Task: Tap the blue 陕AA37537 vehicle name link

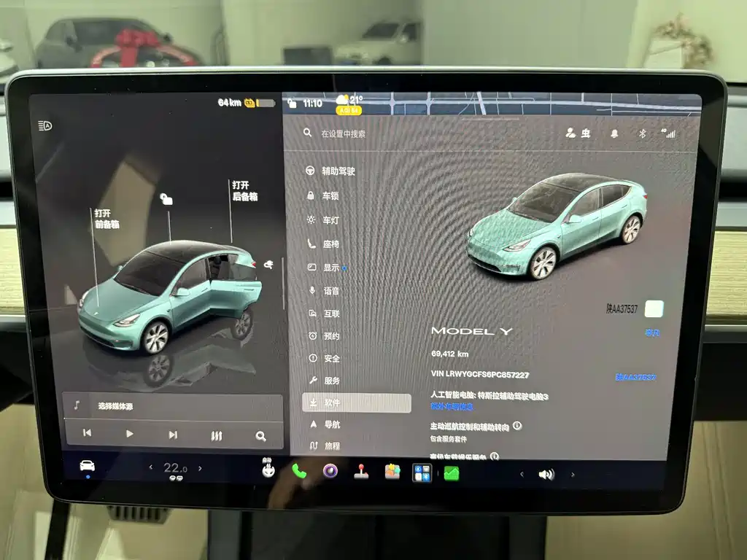Action: pos(635,377)
